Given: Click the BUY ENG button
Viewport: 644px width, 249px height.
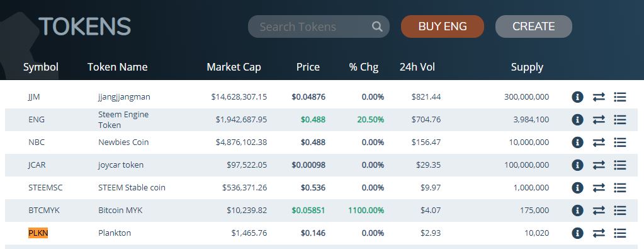Looking at the screenshot, I should click(443, 26).
